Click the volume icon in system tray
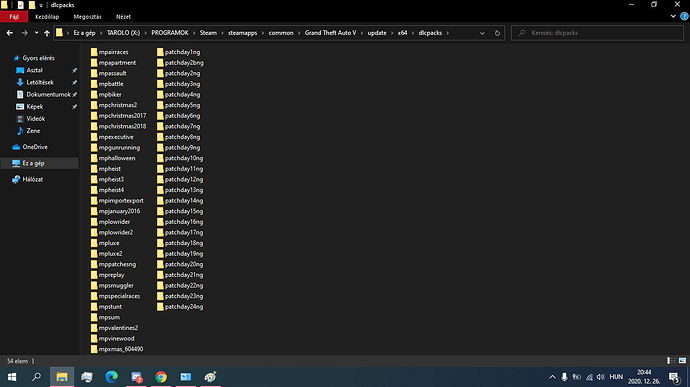 601,377
